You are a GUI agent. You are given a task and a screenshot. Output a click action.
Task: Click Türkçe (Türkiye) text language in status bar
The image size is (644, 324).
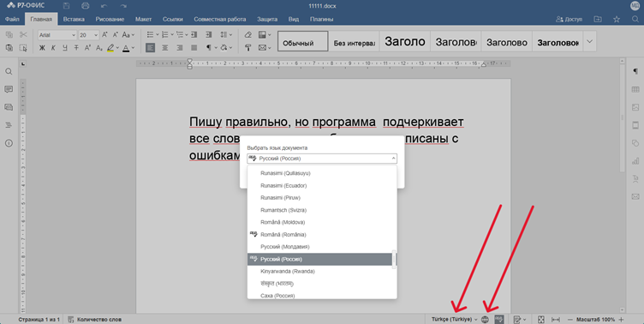click(x=451, y=319)
